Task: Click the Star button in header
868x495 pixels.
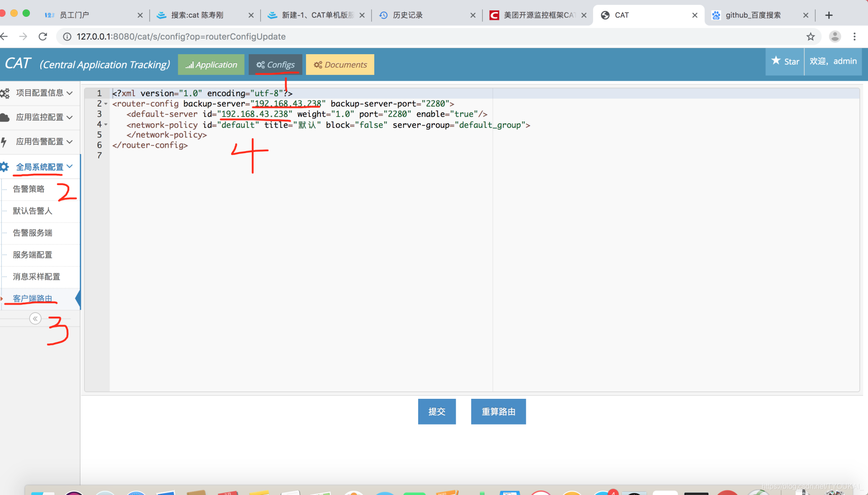Action: [785, 61]
